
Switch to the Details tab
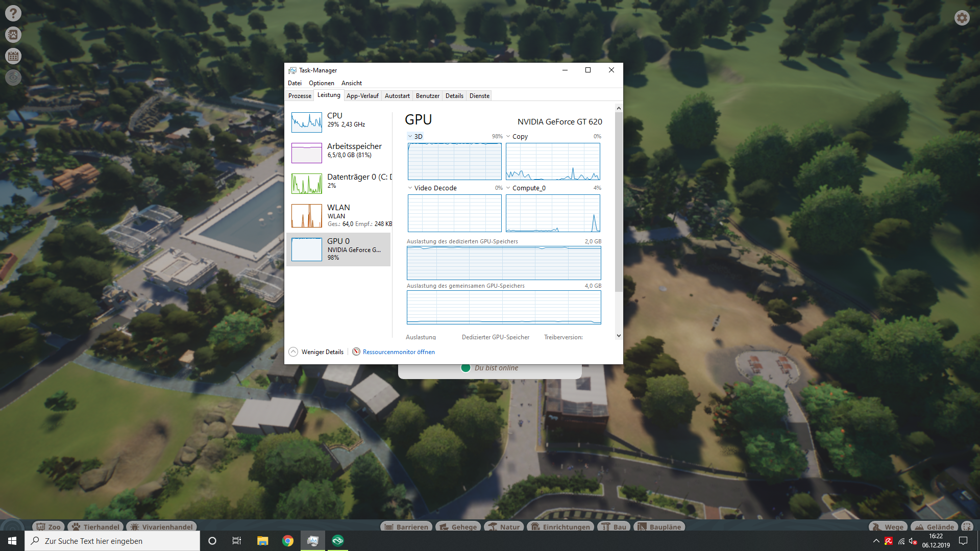pos(454,96)
